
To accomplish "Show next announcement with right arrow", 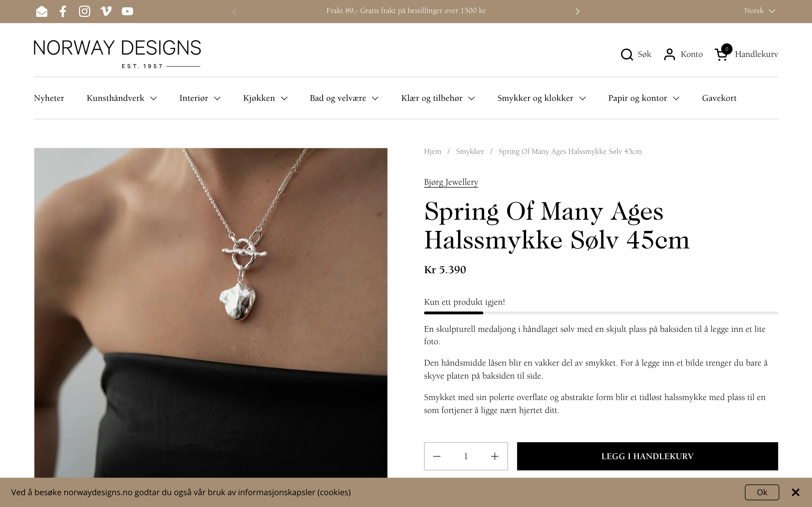I will pyautogui.click(x=577, y=11).
